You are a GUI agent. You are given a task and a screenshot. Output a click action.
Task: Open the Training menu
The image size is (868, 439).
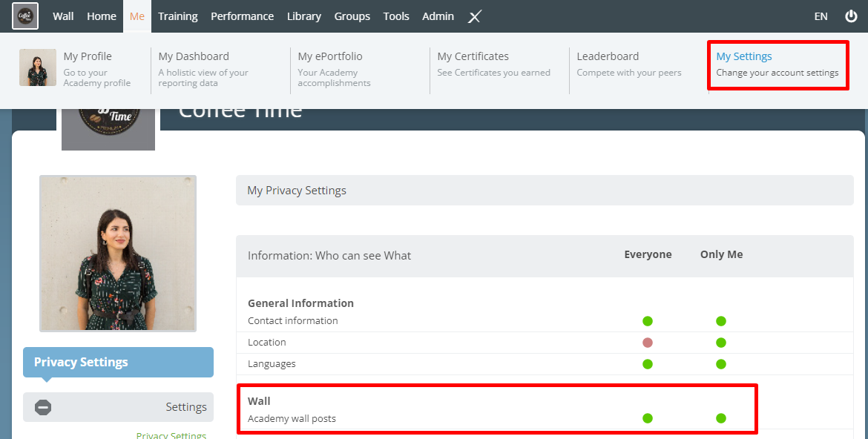point(178,16)
